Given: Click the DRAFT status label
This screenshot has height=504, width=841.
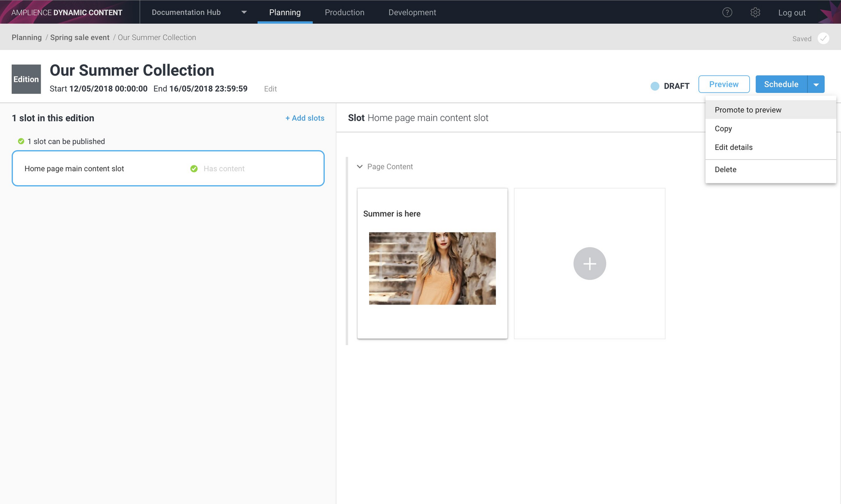Looking at the screenshot, I should pyautogui.click(x=677, y=86).
